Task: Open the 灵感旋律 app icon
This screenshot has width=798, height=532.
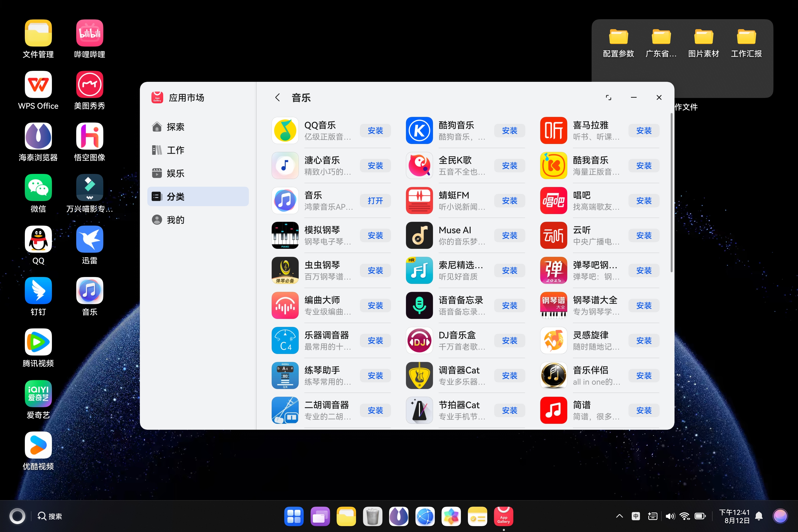Action: pyautogui.click(x=553, y=340)
